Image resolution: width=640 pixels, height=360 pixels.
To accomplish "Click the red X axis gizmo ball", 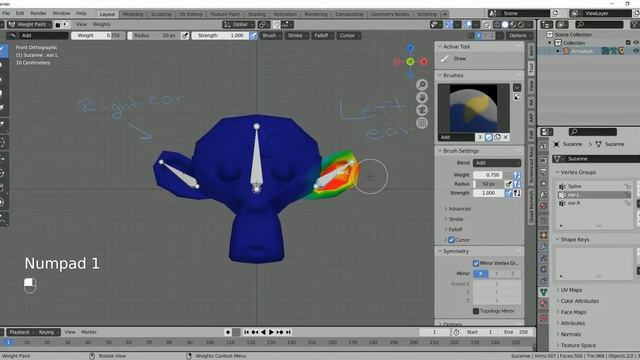I will click(x=424, y=62).
